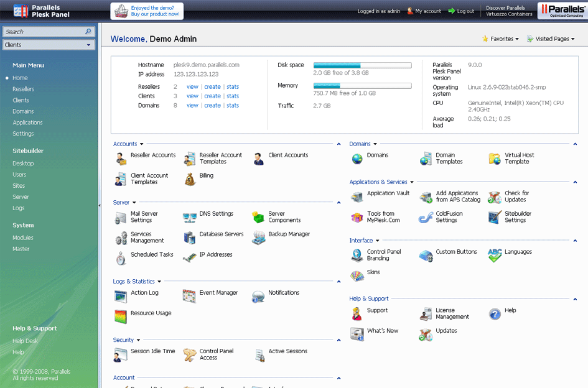
Task: Click the Skins icon
Action: point(357,276)
